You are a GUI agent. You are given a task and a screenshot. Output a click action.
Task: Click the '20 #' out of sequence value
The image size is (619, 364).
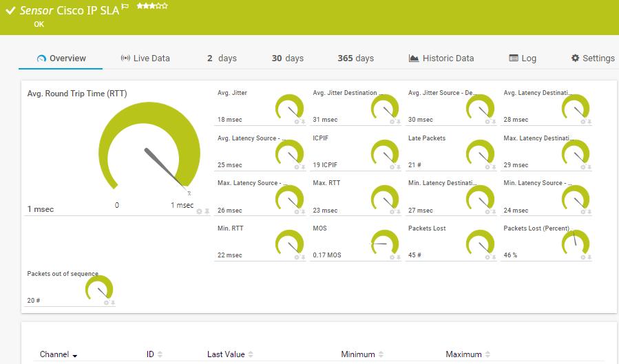point(34,301)
